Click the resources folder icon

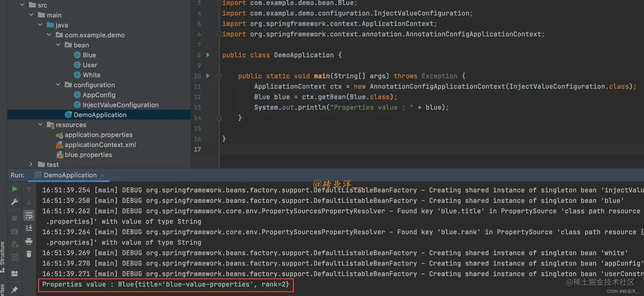50,125
